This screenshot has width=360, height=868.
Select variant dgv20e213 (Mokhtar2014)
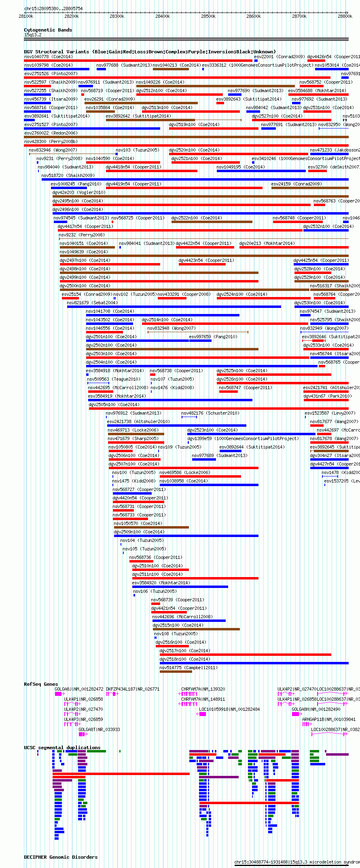[x=294, y=247]
